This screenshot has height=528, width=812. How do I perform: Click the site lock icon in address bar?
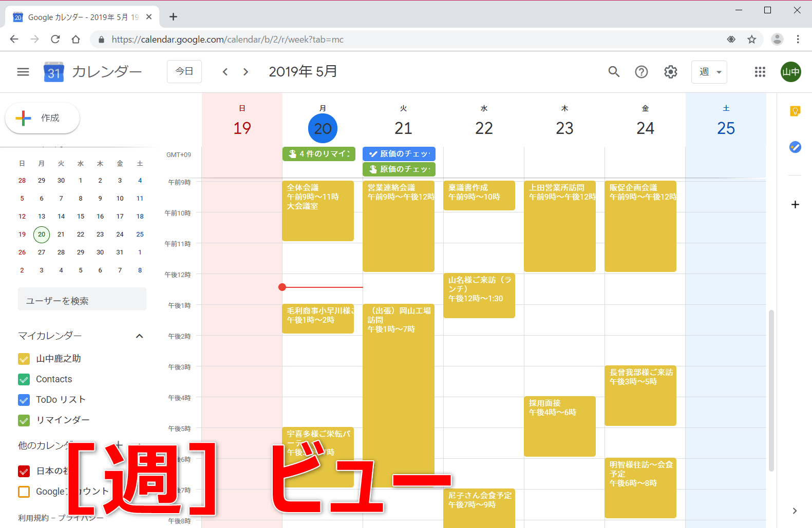(101, 40)
